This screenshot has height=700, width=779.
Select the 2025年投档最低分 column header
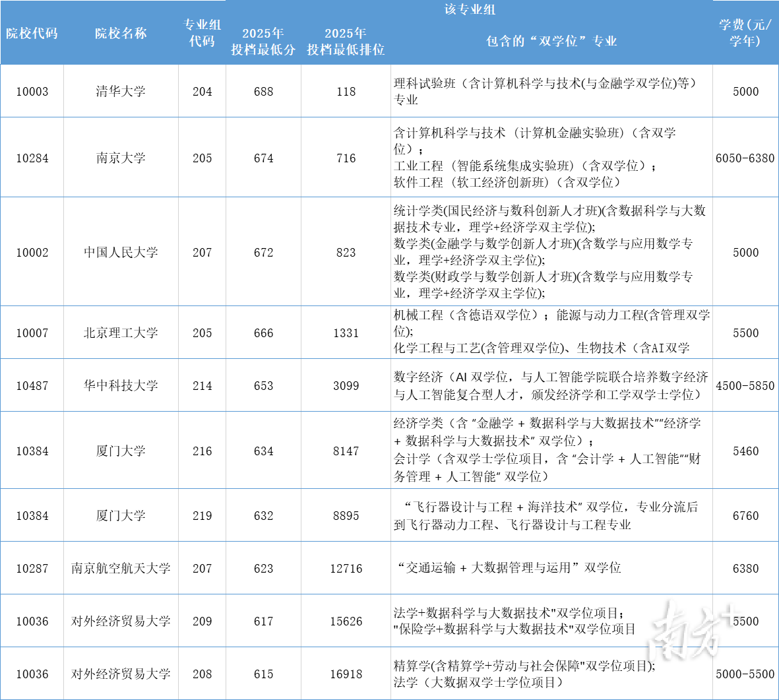pos(263,41)
